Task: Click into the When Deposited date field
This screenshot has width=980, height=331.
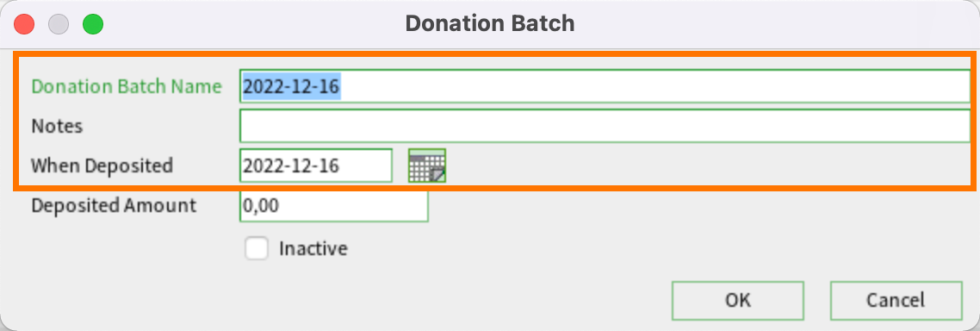Action: click(316, 165)
